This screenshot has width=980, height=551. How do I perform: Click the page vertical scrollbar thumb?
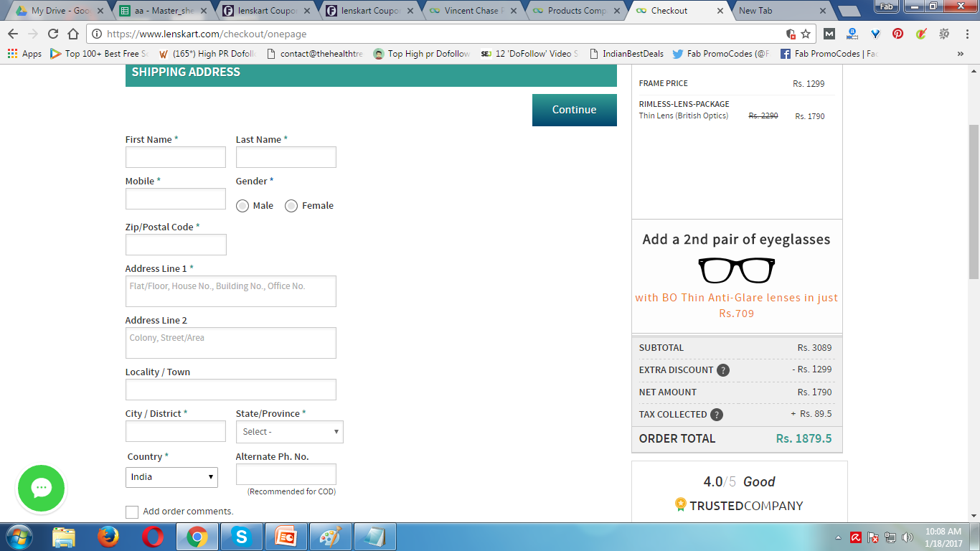974,201
